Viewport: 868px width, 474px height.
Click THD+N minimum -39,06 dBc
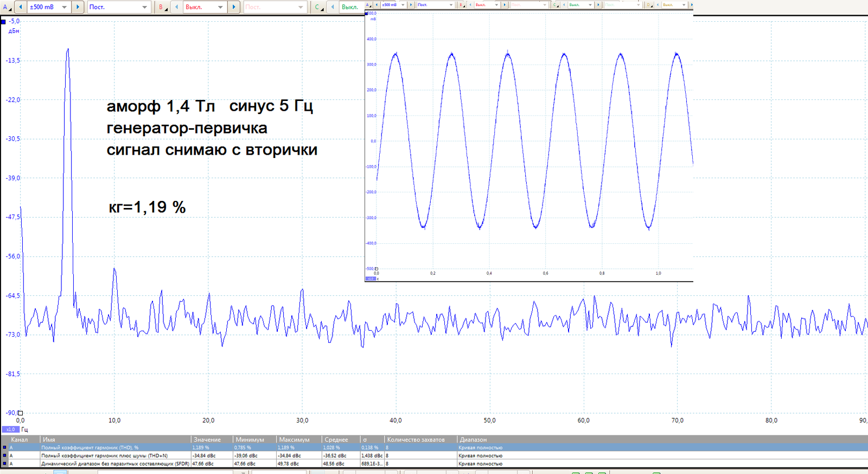tap(255, 456)
